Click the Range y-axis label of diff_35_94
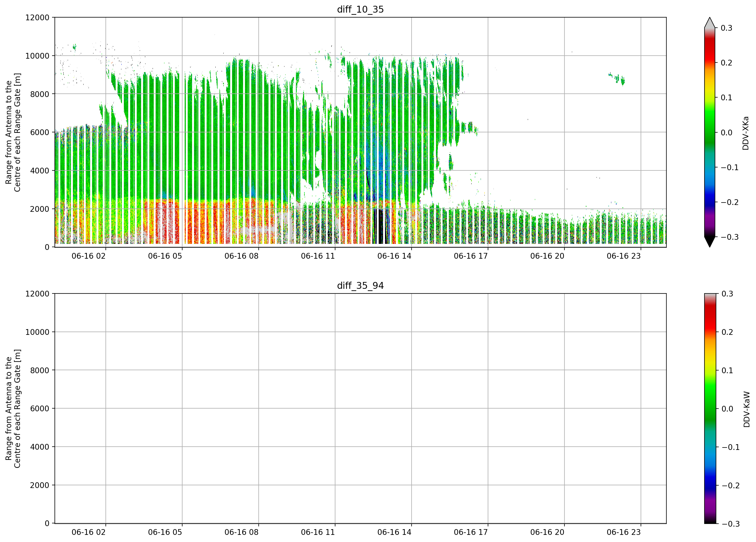The height and width of the screenshot is (542, 756). click(13, 409)
